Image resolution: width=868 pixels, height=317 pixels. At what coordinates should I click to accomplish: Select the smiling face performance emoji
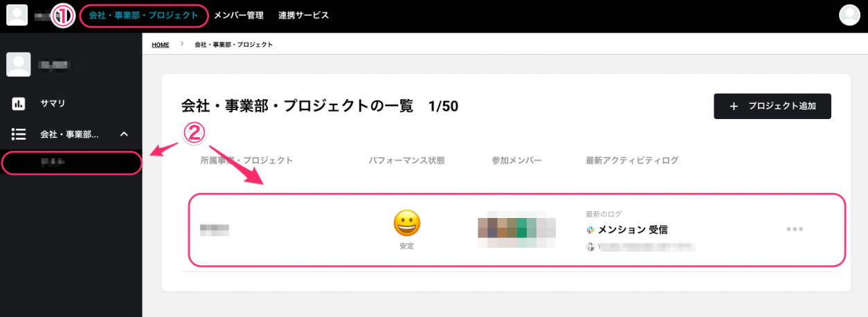coord(407,224)
